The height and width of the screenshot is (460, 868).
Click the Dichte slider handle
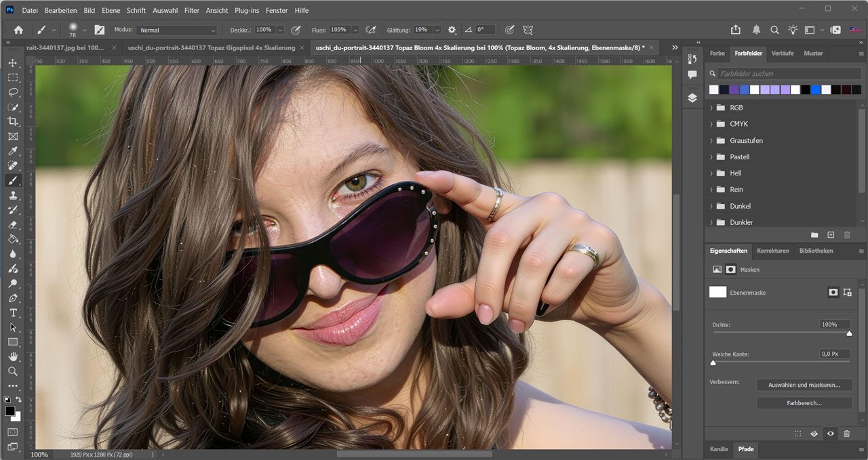[849, 333]
